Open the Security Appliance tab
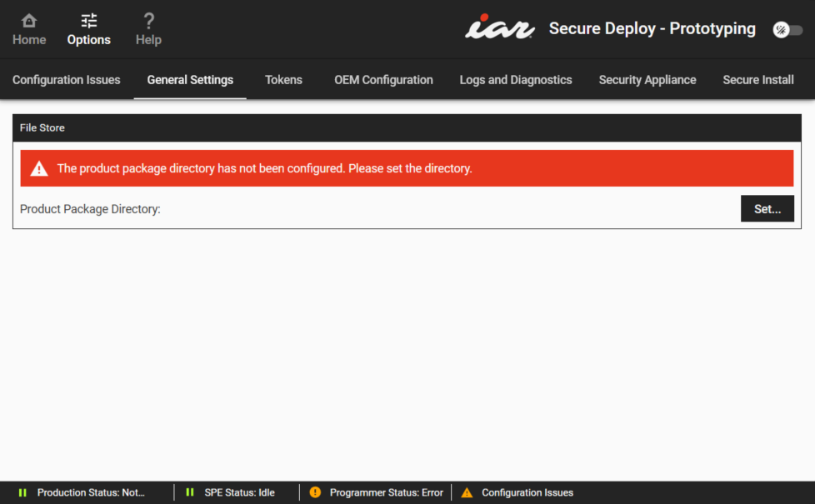 pyautogui.click(x=647, y=80)
